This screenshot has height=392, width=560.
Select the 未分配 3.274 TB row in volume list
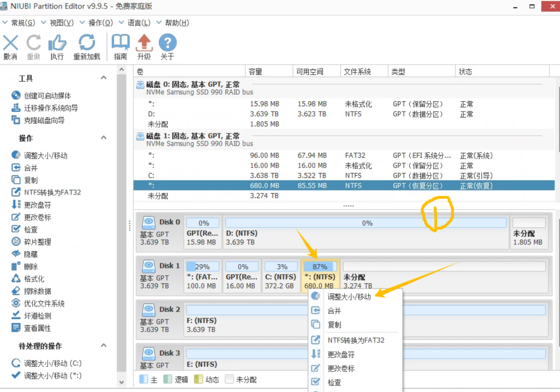[344, 196]
